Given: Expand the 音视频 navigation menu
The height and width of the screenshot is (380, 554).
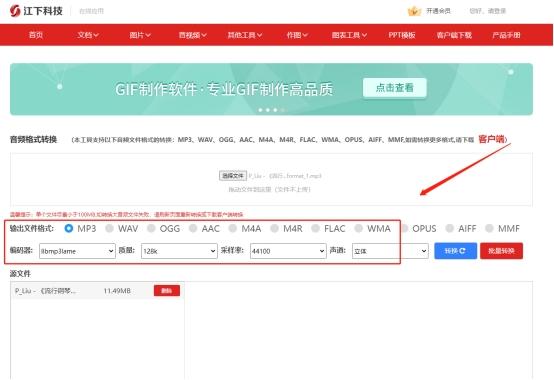Looking at the screenshot, I should click(193, 35).
